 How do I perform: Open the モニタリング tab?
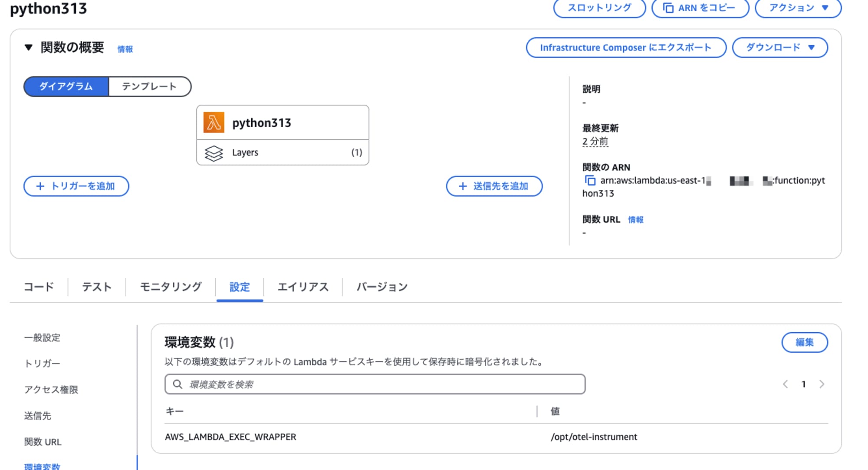pos(171,287)
